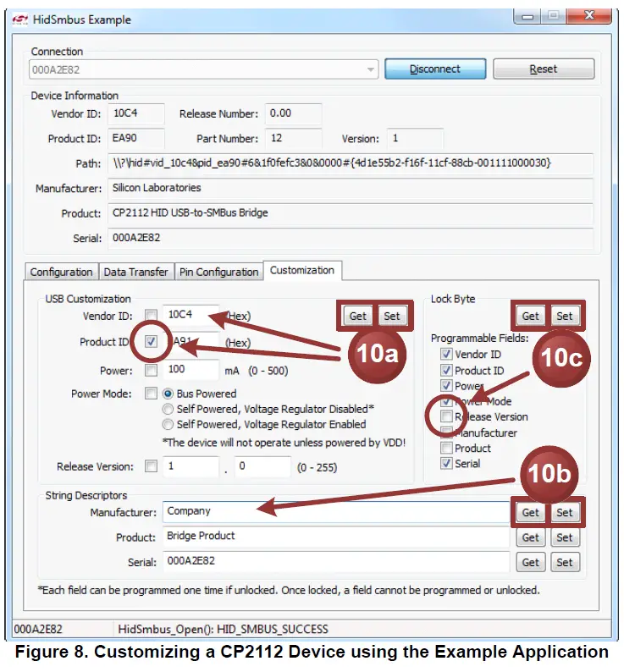Click the Lock Byte Get button
This screenshot has width=624, height=672.
point(531,316)
